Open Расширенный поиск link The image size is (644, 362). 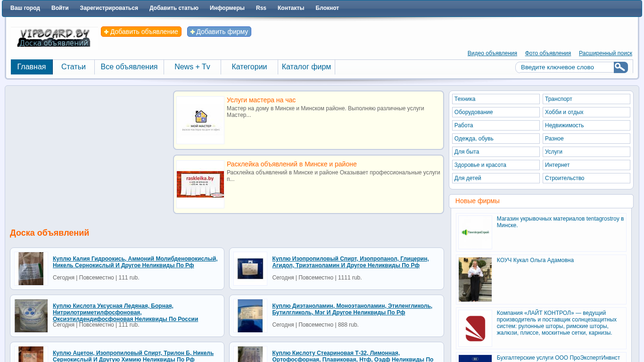[605, 53]
